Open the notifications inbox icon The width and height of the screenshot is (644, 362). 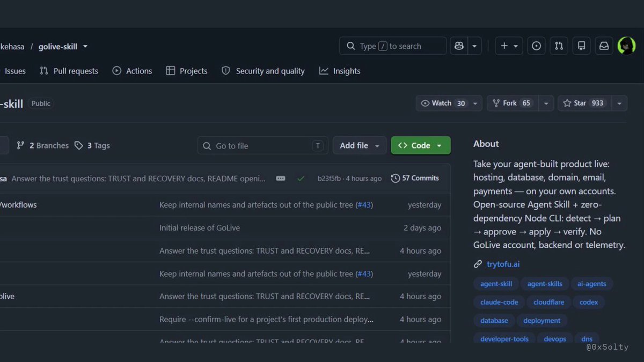tap(604, 46)
